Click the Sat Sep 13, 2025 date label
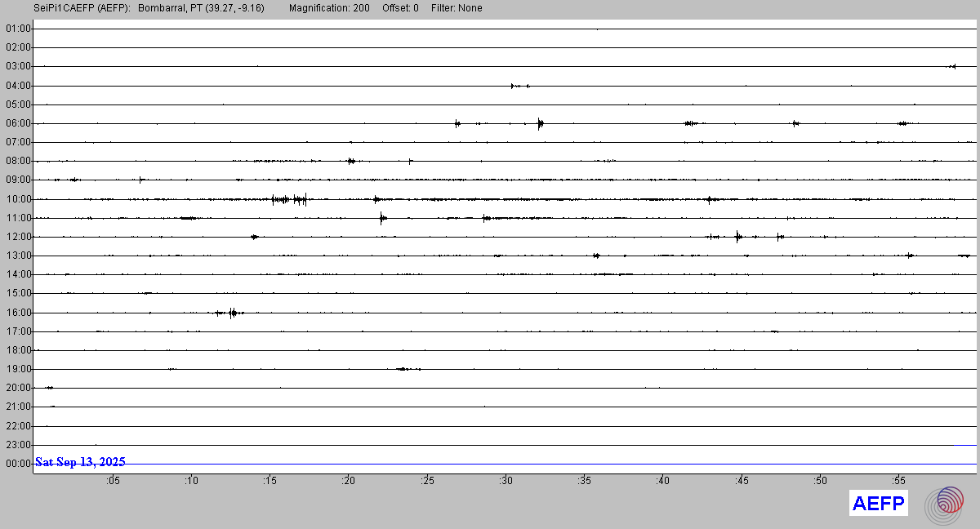 coord(80,462)
